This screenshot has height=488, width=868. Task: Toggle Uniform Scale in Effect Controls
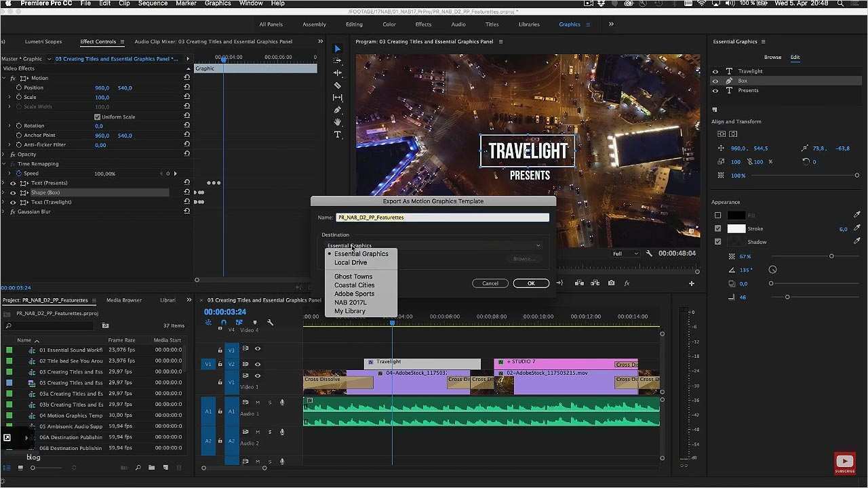[97, 116]
